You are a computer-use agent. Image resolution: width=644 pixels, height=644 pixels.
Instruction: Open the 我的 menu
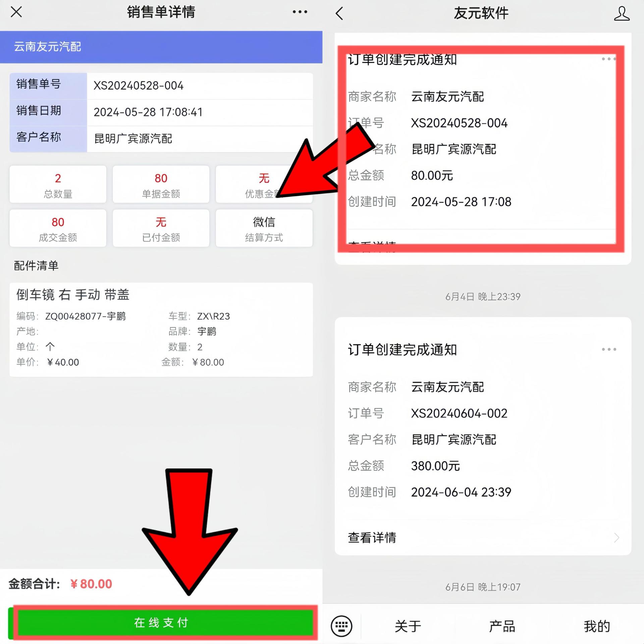[596, 626]
